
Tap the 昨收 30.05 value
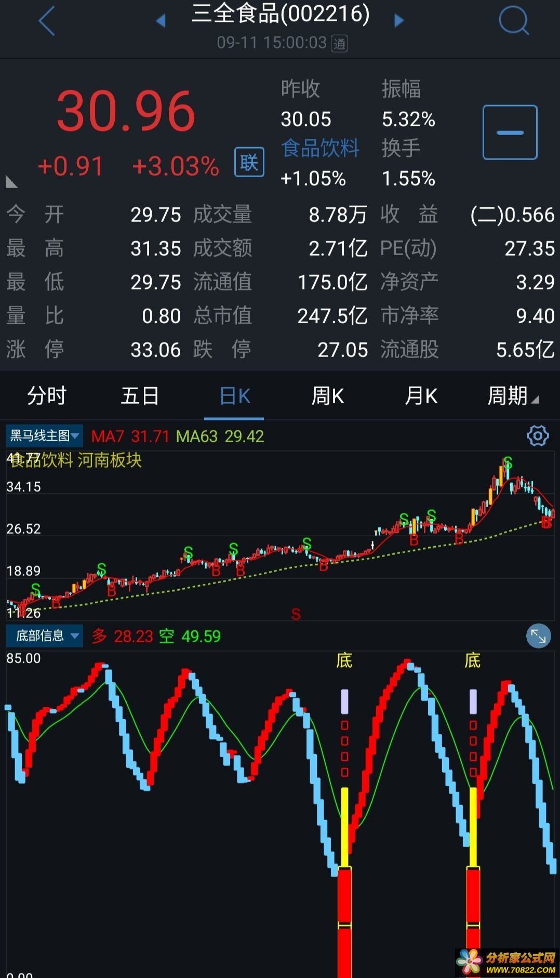coord(306,120)
